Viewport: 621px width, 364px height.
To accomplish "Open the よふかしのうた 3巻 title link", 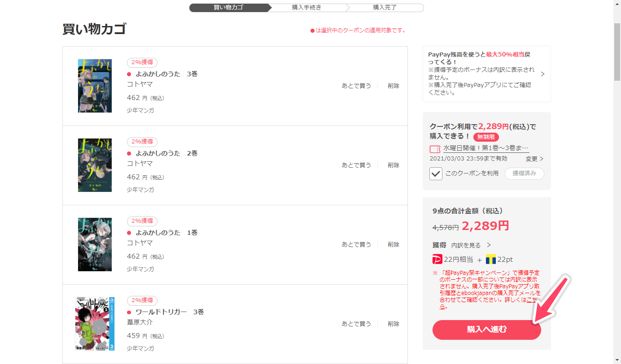I will coord(166,74).
